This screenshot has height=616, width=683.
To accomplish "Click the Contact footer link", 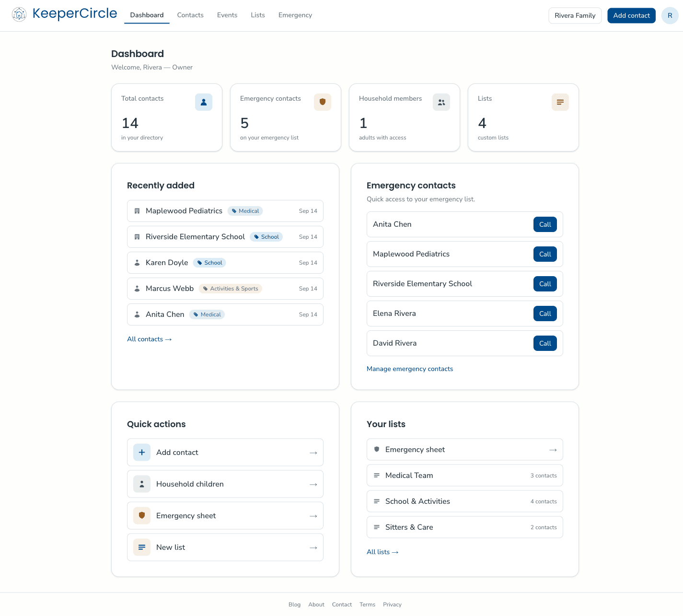I will click(342, 604).
